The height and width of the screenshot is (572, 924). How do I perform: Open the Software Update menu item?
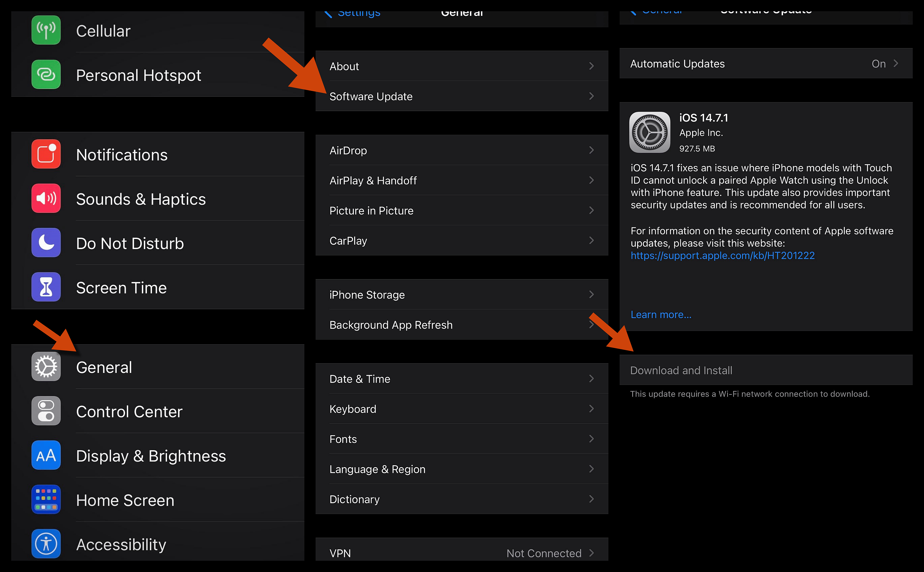(371, 97)
